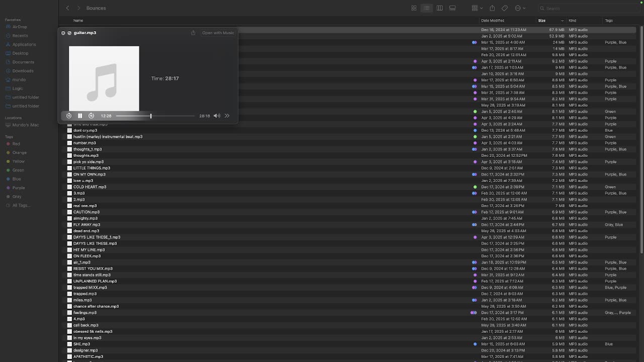Sort by the Kind column header
644x362 pixels.
573,21
